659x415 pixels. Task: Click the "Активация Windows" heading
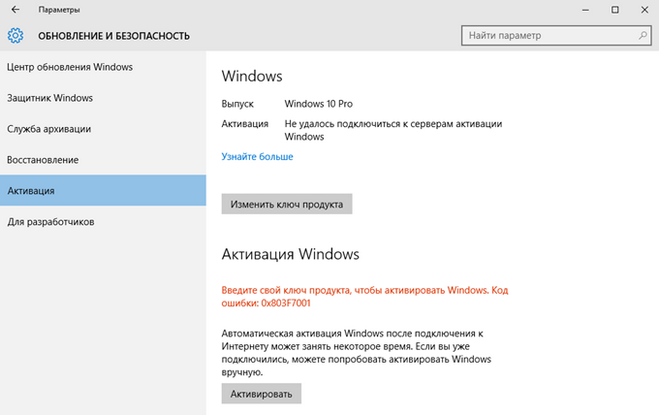click(290, 254)
